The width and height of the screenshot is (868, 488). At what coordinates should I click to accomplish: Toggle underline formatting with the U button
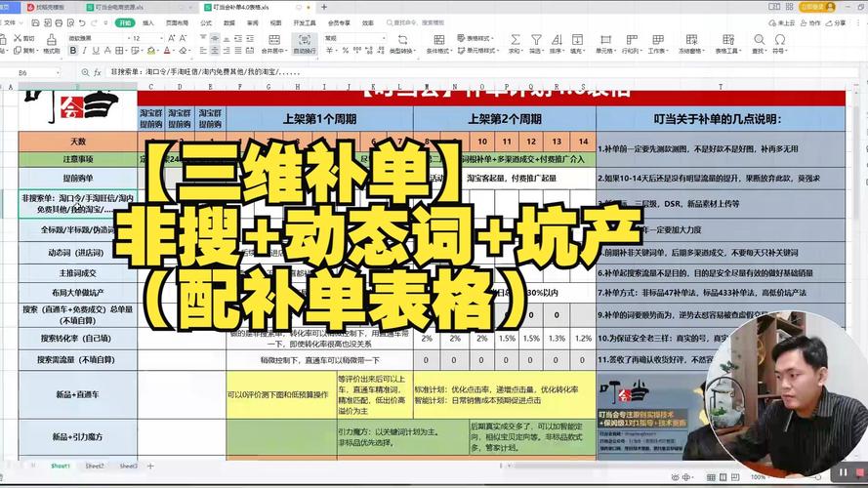[96, 51]
